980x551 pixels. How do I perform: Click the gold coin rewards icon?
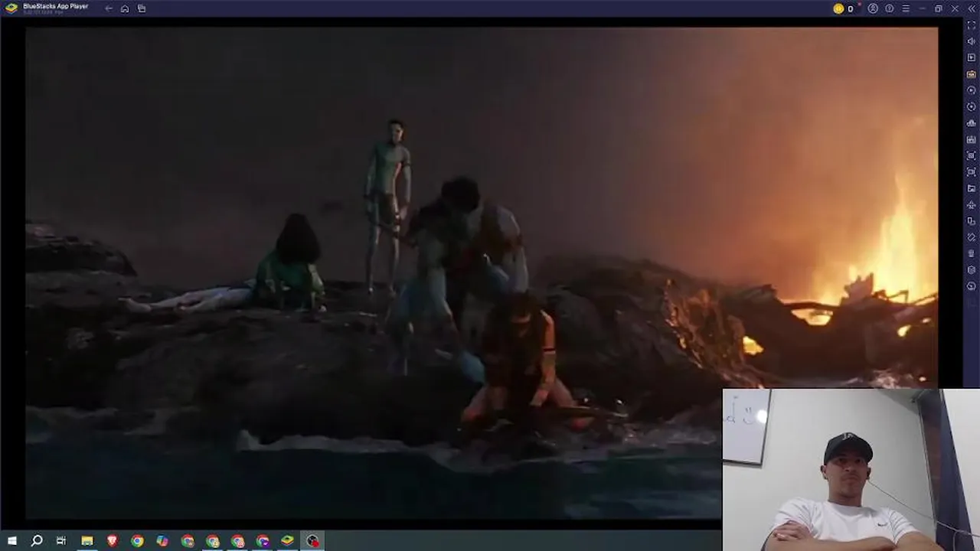click(x=838, y=8)
